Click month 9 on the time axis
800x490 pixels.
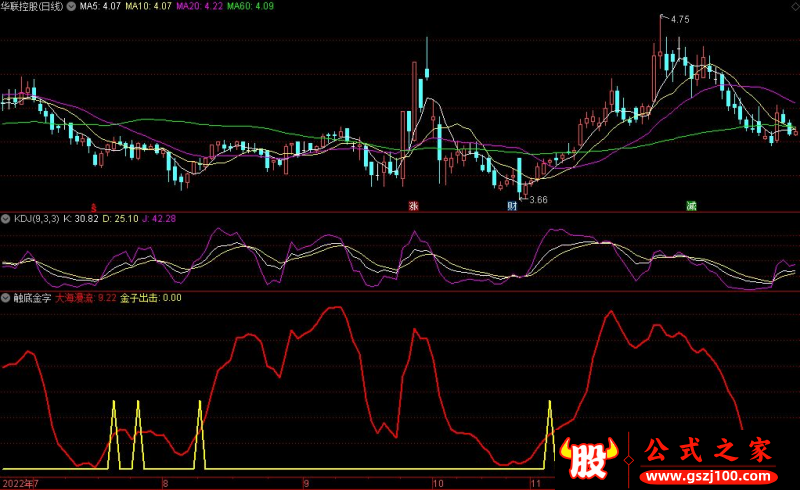[x=306, y=483]
